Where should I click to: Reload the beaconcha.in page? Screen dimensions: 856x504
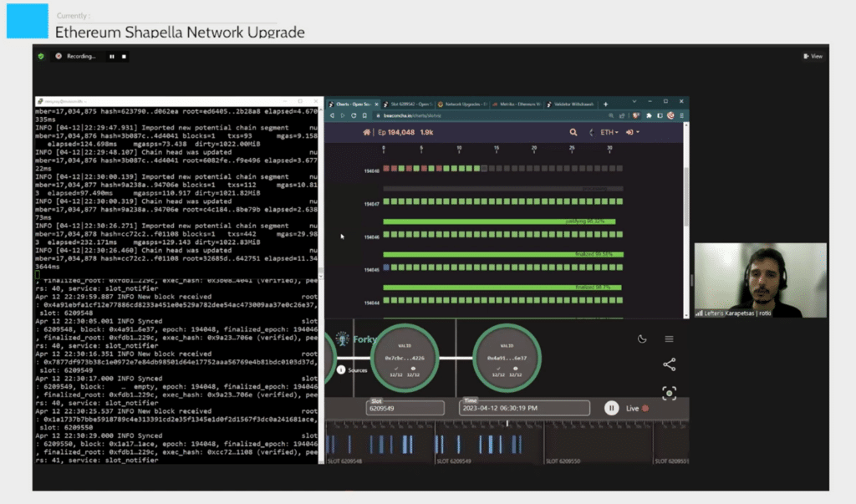click(354, 116)
